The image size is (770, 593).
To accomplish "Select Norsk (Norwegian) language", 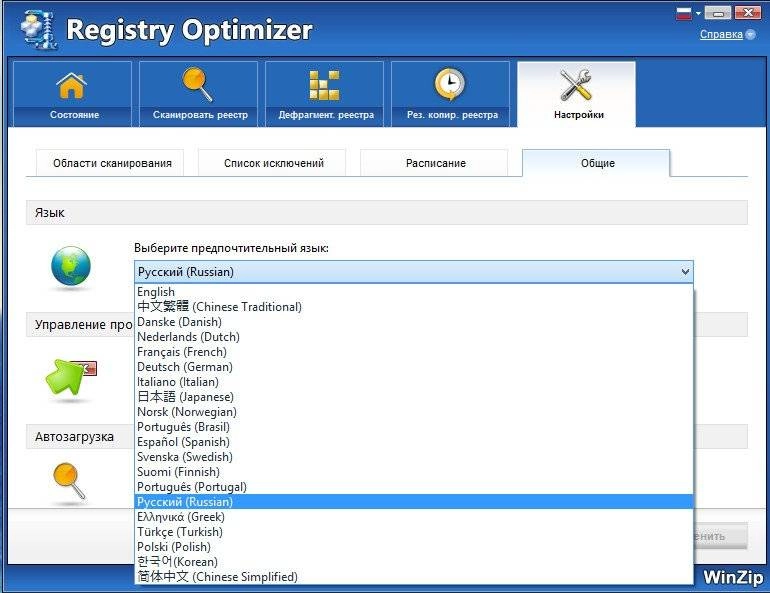I will pyautogui.click(x=413, y=412).
